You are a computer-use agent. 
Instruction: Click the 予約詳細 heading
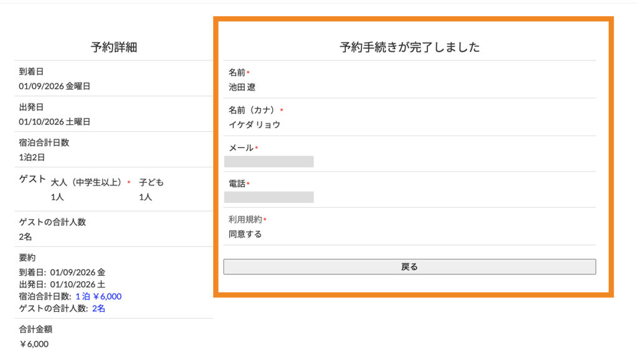click(113, 47)
